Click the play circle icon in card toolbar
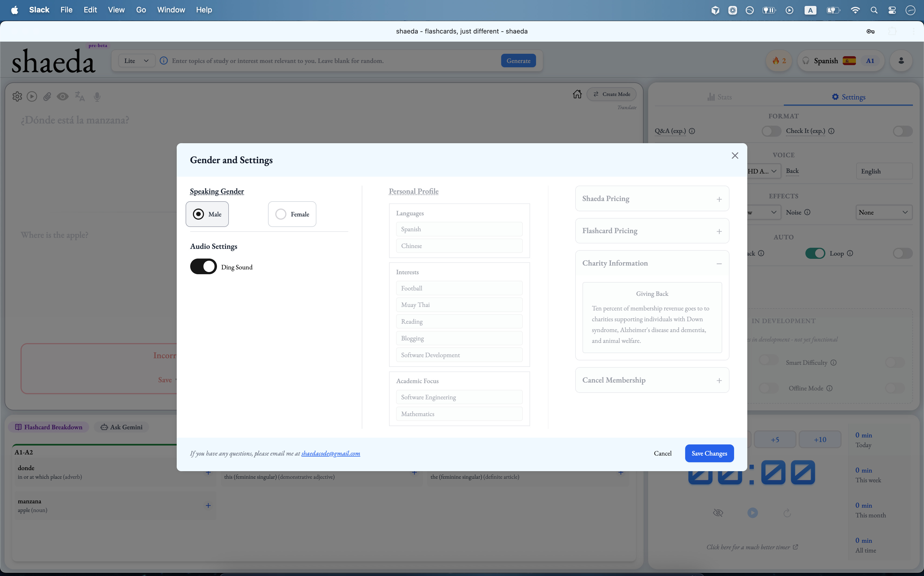Viewport: 924px width, 576px height. [x=32, y=97]
